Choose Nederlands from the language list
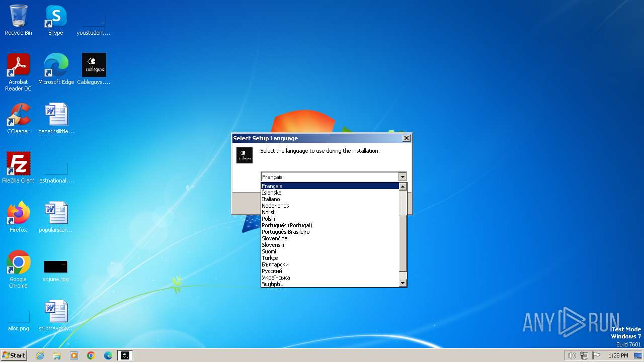 [330, 206]
